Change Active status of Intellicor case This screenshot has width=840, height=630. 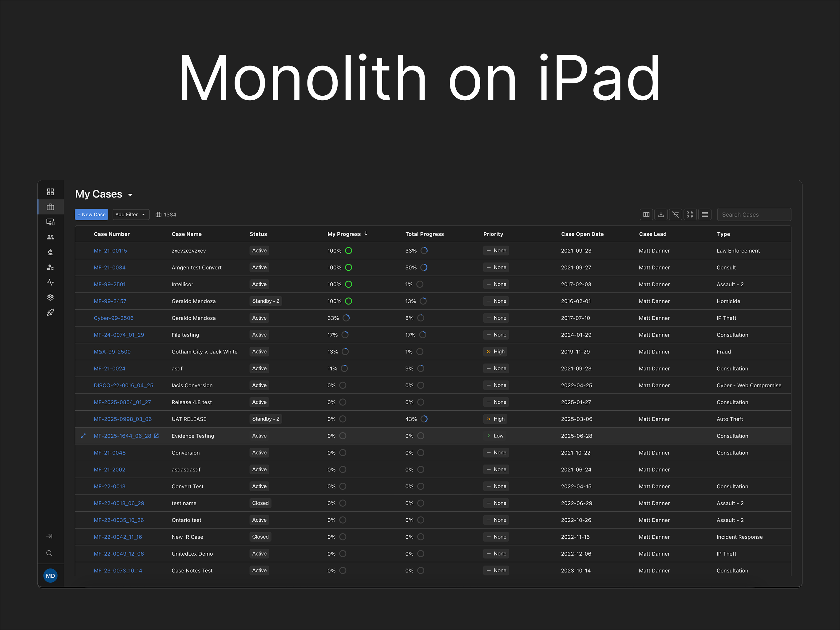tap(260, 284)
